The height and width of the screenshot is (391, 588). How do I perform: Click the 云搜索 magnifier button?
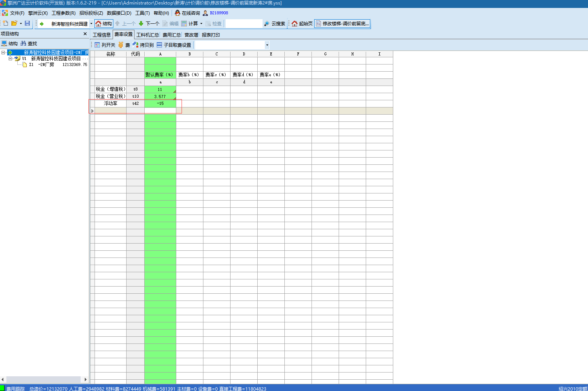[x=275, y=23]
